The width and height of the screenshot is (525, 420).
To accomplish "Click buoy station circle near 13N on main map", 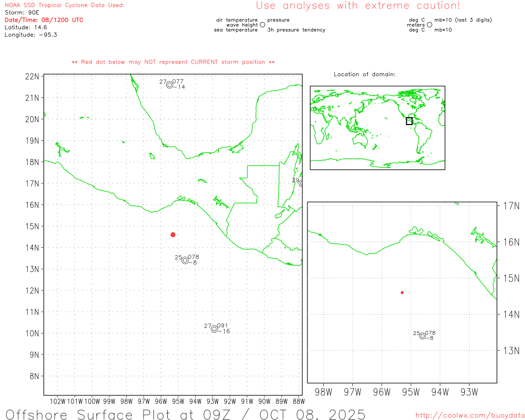I will pyautogui.click(x=185, y=260).
